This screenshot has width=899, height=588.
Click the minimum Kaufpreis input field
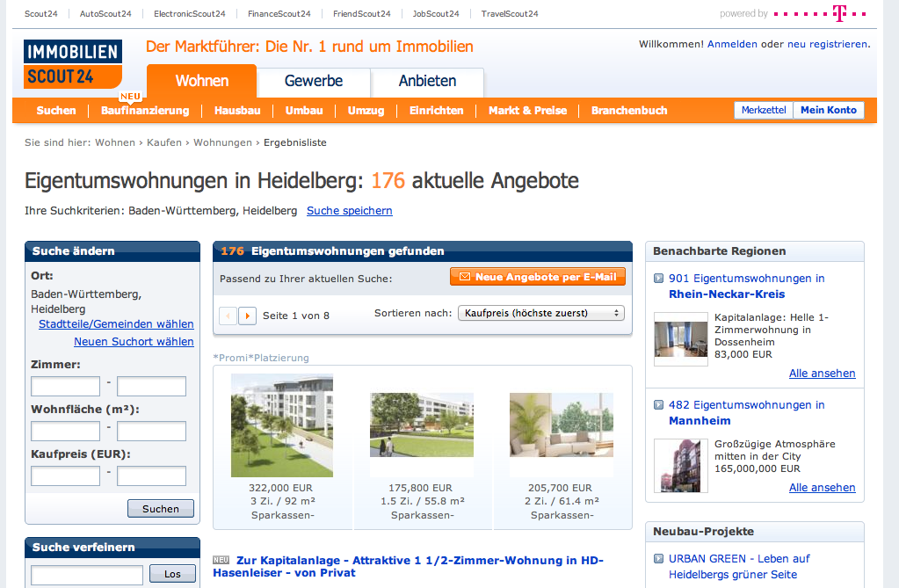(x=65, y=475)
